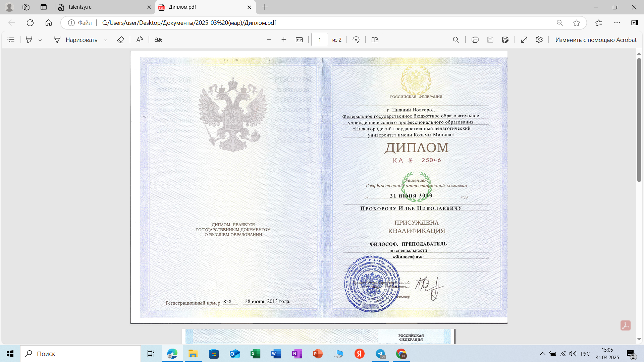The height and width of the screenshot is (362, 644).
Task: Search within the PDF document
Action: point(456,40)
